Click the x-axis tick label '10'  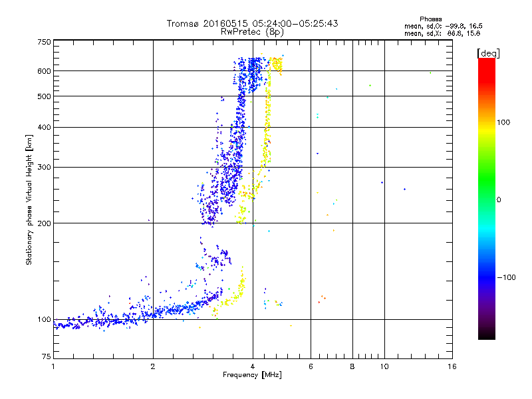(x=384, y=366)
